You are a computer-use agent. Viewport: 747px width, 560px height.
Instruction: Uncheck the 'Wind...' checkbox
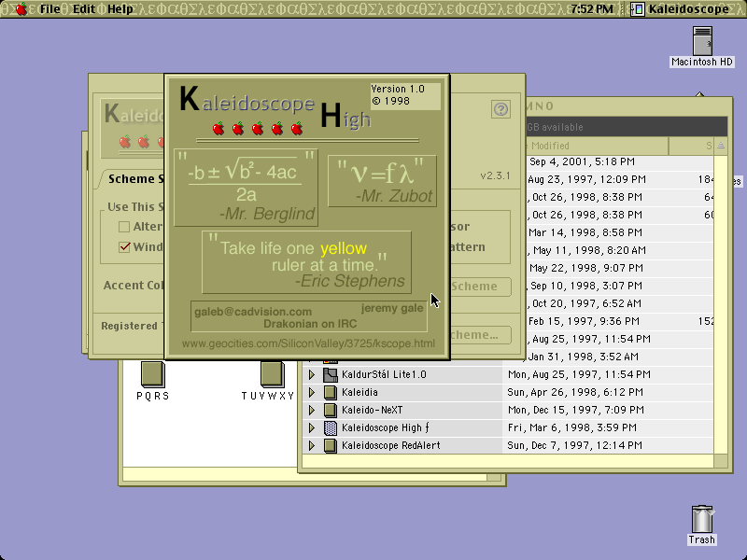[124, 247]
